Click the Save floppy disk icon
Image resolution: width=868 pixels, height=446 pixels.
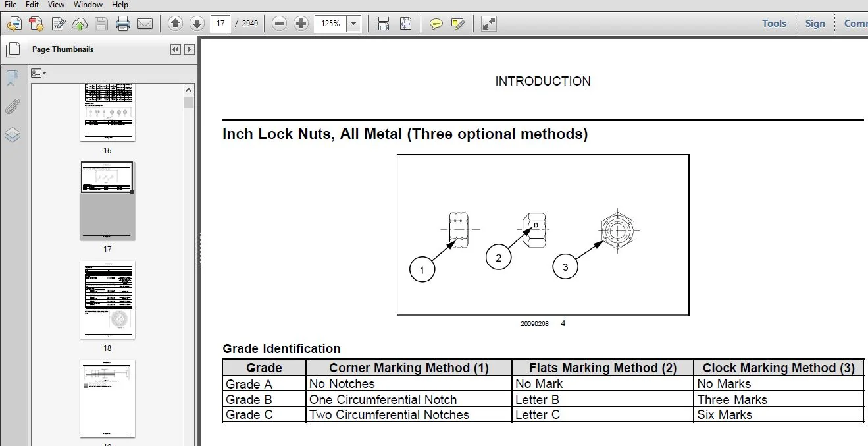pos(101,24)
